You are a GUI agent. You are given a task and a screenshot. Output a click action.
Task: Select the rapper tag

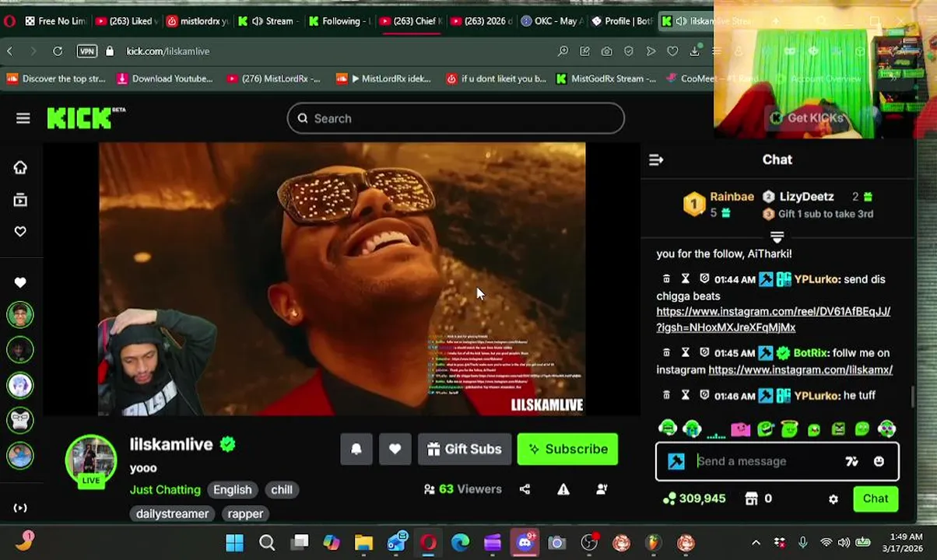(x=245, y=513)
